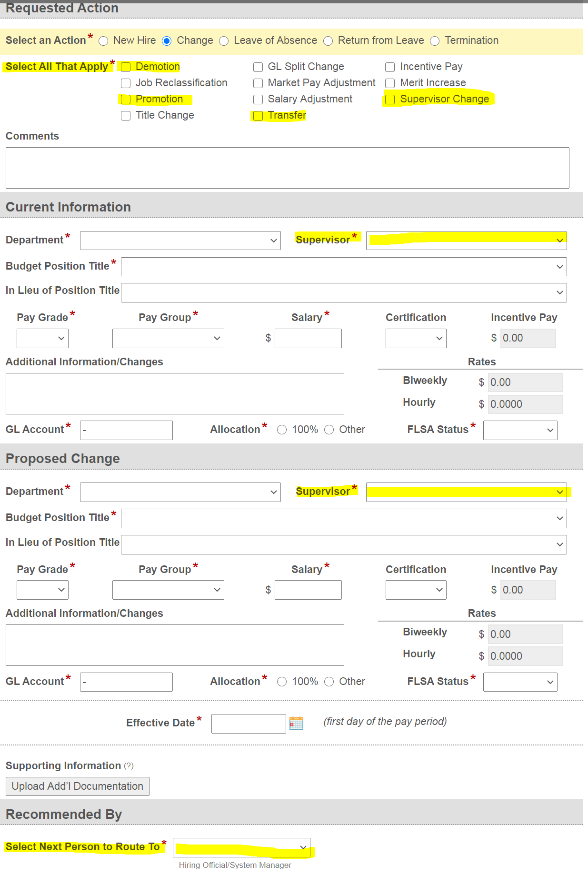Select the Change action radio button

click(x=167, y=41)
